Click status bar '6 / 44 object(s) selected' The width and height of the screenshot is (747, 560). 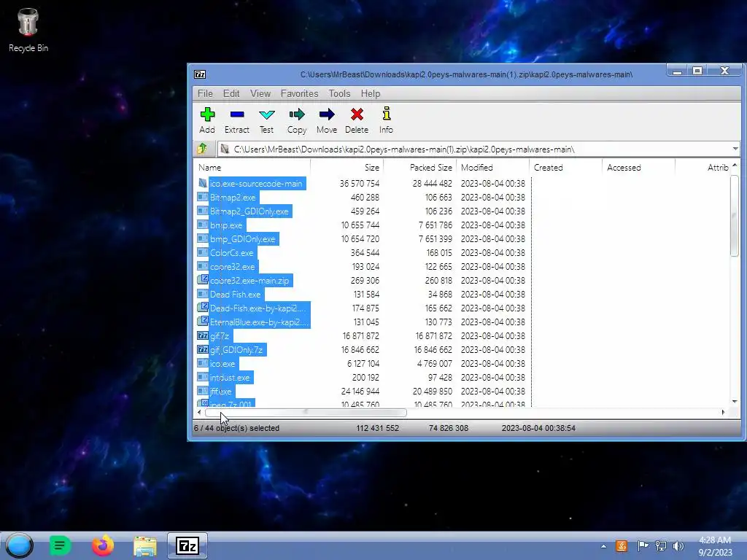click(237, 428)
